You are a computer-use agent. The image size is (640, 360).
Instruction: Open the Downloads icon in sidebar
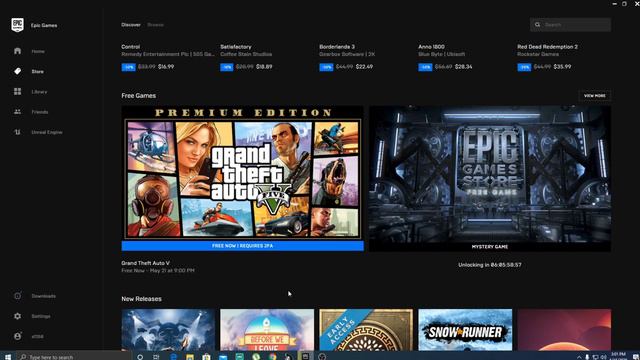pos(17,296)
